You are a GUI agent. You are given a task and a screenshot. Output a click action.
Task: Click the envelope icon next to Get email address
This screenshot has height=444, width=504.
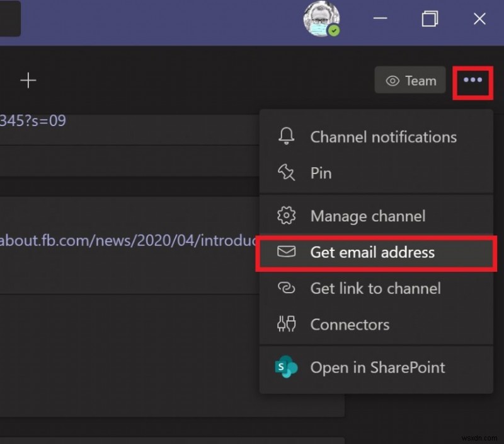click(287, 252)
